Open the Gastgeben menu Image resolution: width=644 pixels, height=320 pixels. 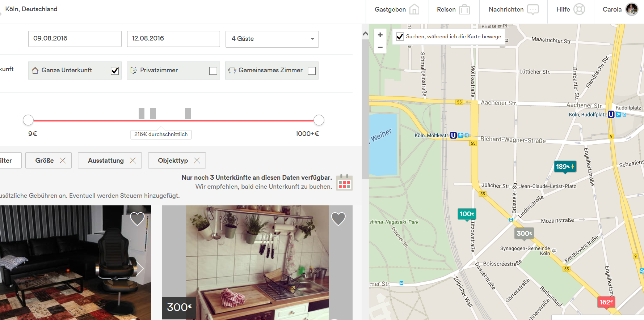[x=397, y=9]
